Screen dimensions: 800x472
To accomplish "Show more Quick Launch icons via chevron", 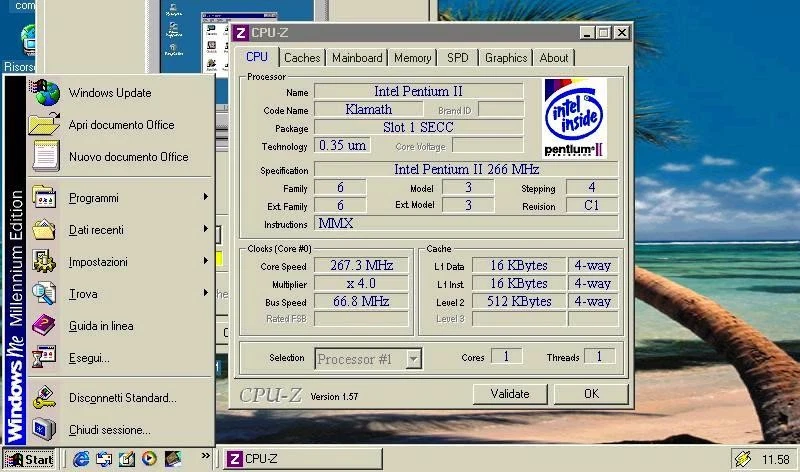I will click(206, 456).
